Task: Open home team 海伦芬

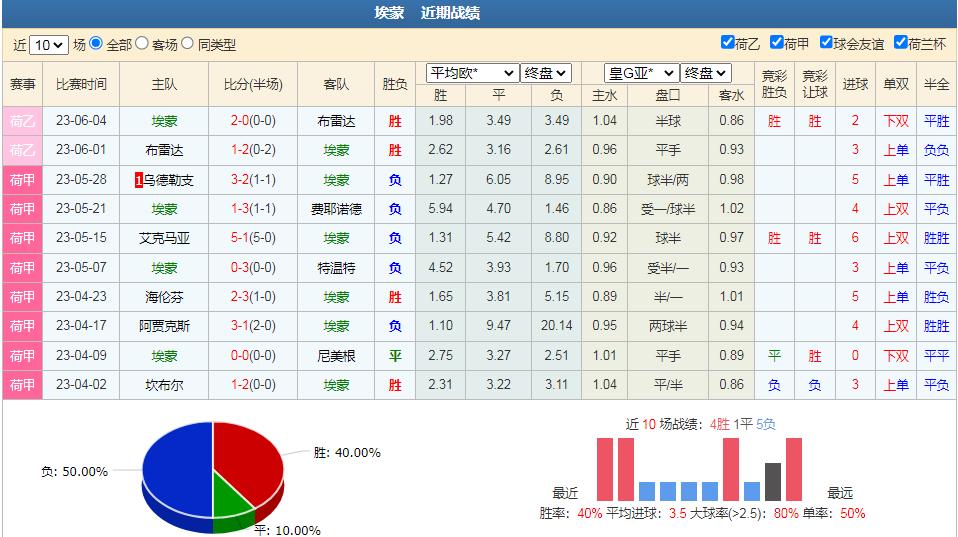Action: tap(164, 297)
